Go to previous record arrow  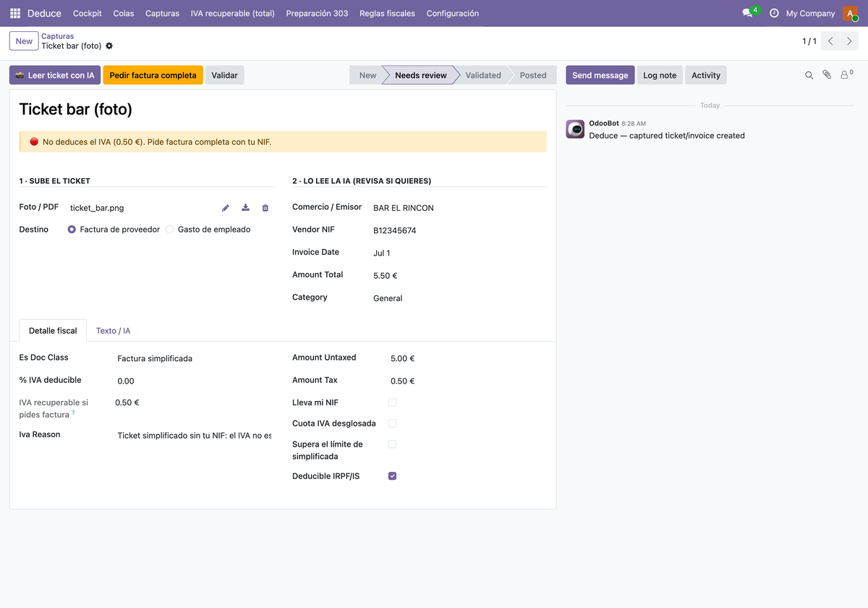831,41
